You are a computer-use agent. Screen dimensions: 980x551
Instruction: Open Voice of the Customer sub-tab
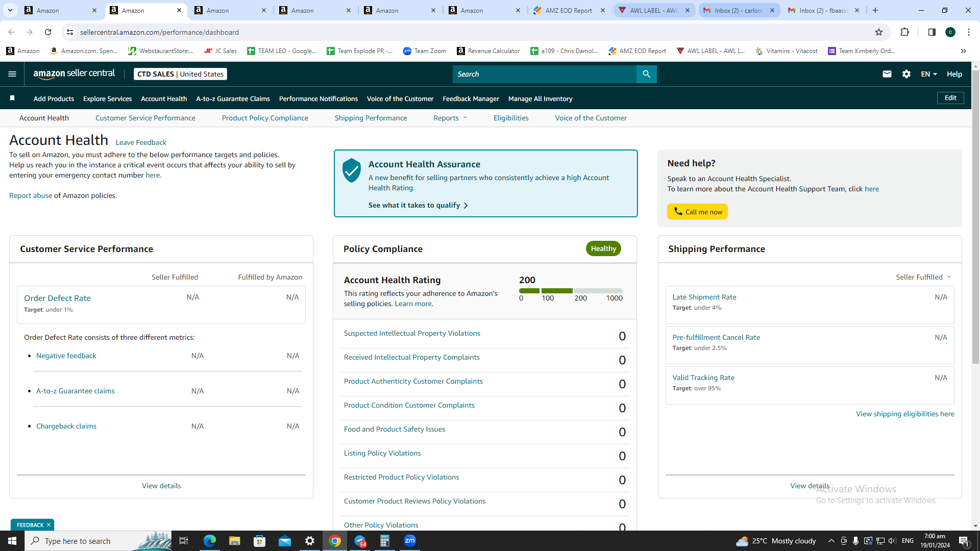pyautogui.click(x=591, y=118)
